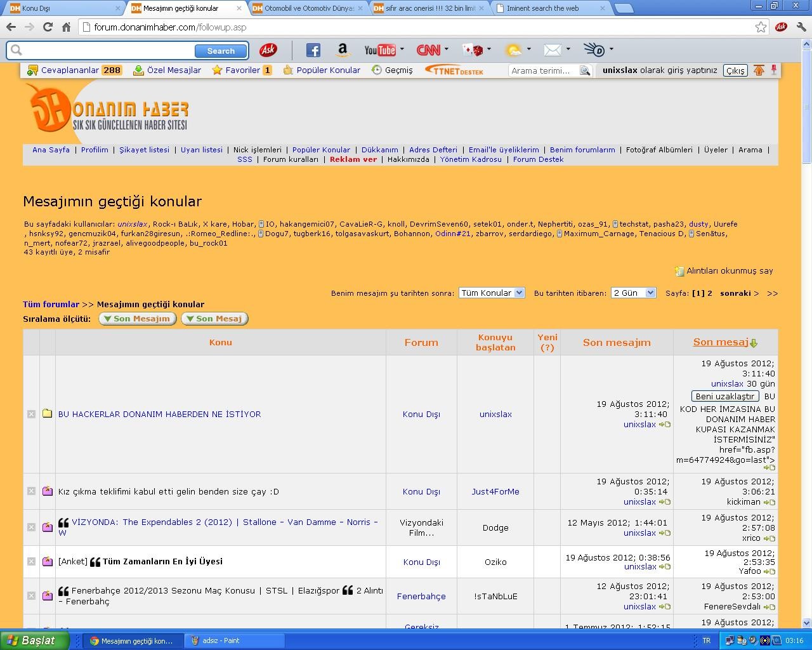Go to last message by kickimen arrow icon

point(769,502)
